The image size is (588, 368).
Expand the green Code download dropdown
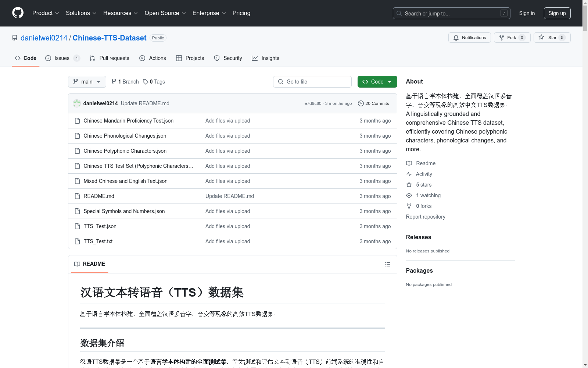[377, 82]
